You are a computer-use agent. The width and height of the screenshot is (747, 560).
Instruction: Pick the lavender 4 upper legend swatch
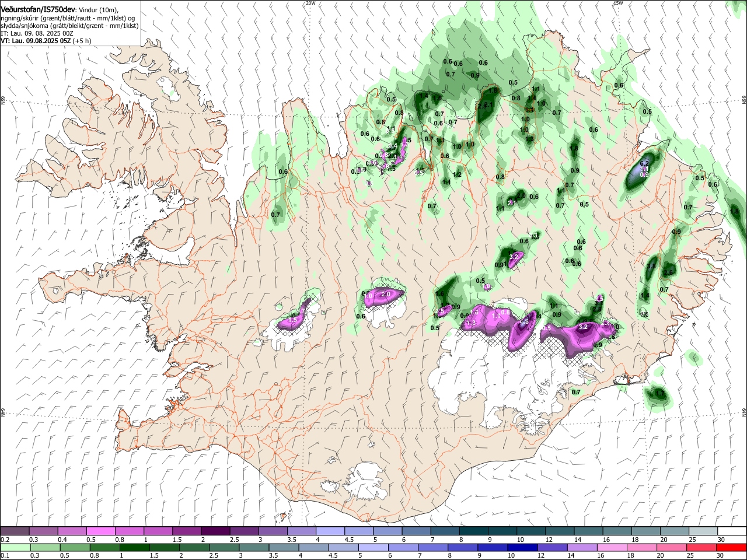coord(330,531)
